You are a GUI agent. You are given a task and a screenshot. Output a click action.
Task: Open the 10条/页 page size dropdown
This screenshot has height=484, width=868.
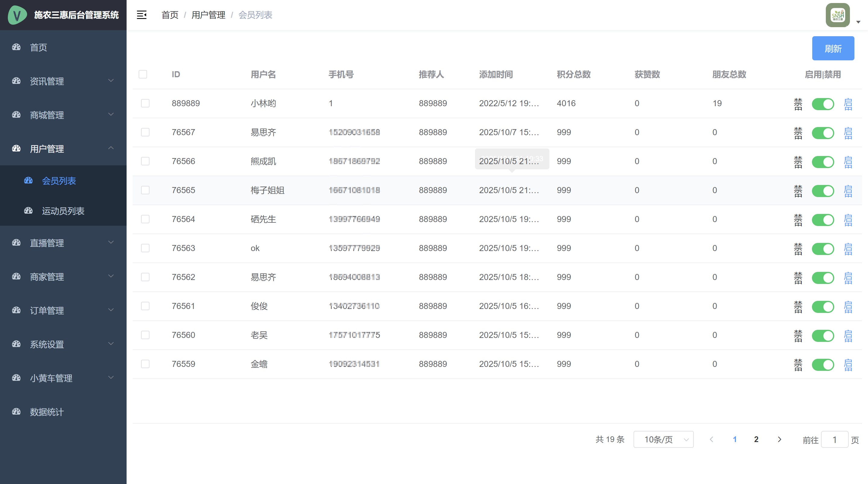click(663, 439)
